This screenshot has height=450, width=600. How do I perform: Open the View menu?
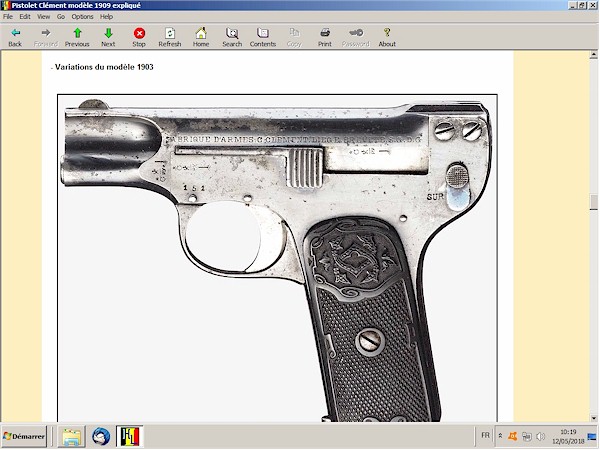point(43,16)
